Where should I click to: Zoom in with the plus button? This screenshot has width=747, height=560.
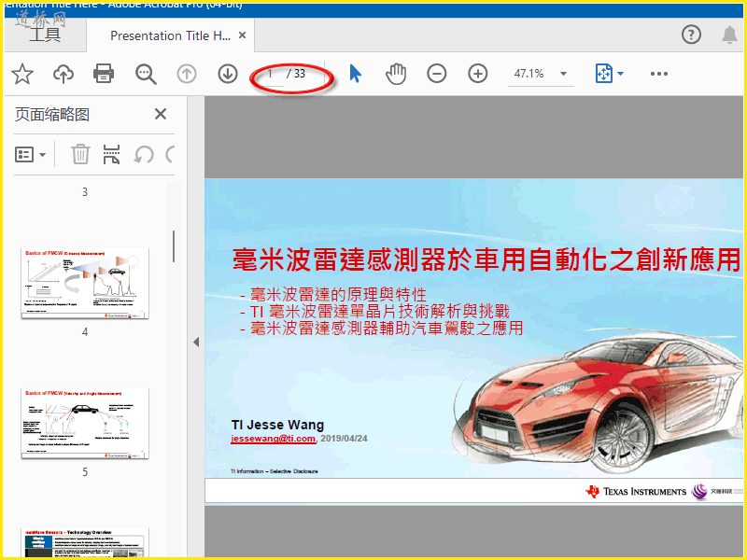(478, 74)
